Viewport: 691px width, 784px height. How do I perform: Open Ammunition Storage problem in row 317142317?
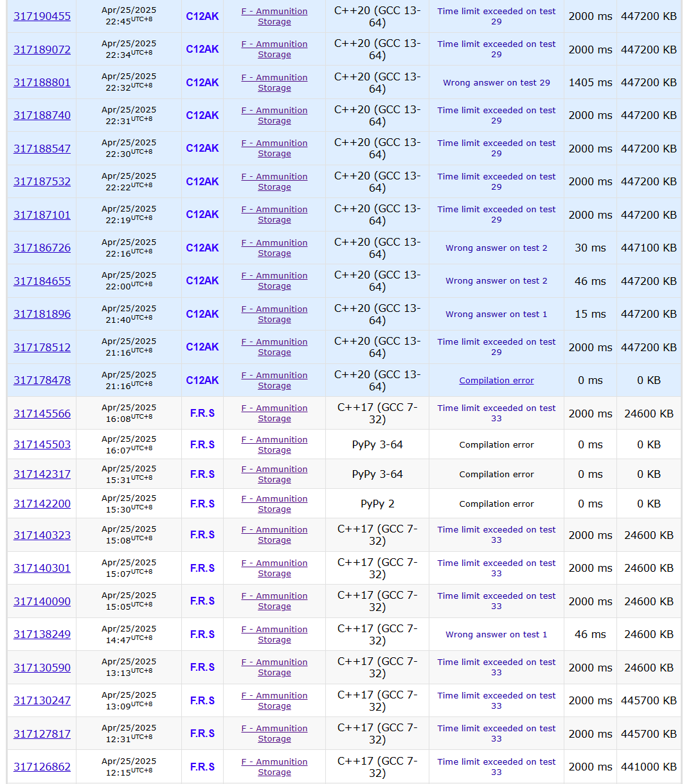pos(274,474)
